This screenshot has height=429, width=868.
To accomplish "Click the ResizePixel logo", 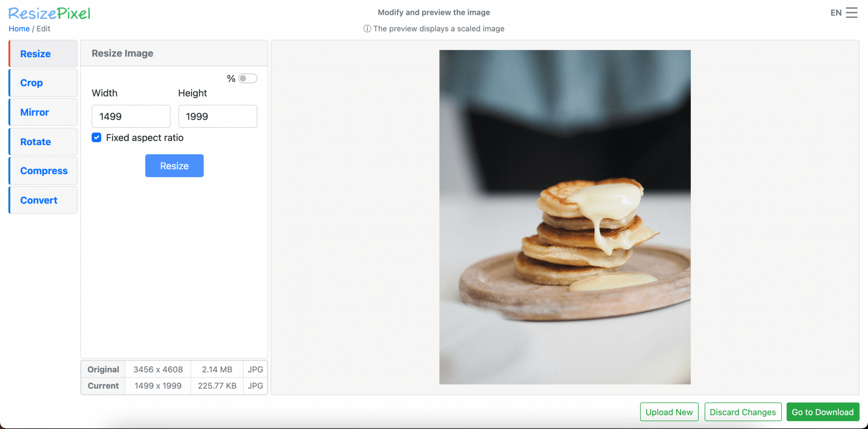I will click(x=49, y=13).
